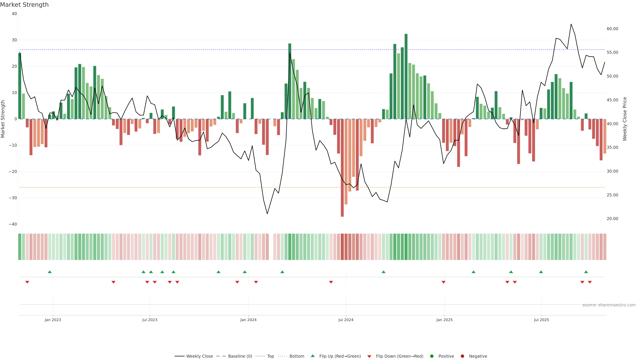Viewport: 644px width, 362px height.
Task: Click the red Flip Down triangle in legend
Action: (369, 356)
